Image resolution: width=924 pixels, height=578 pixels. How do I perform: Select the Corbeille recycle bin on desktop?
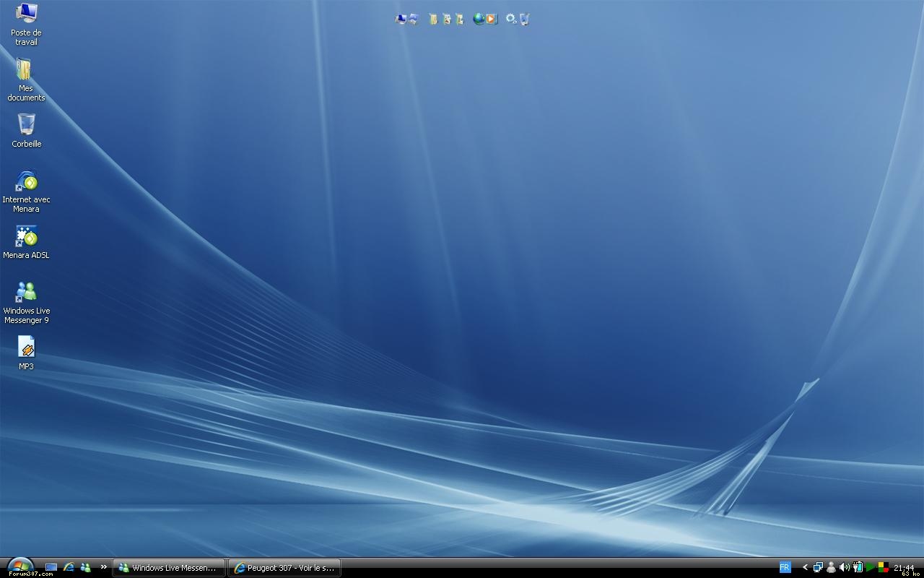[x=26, y=131]
